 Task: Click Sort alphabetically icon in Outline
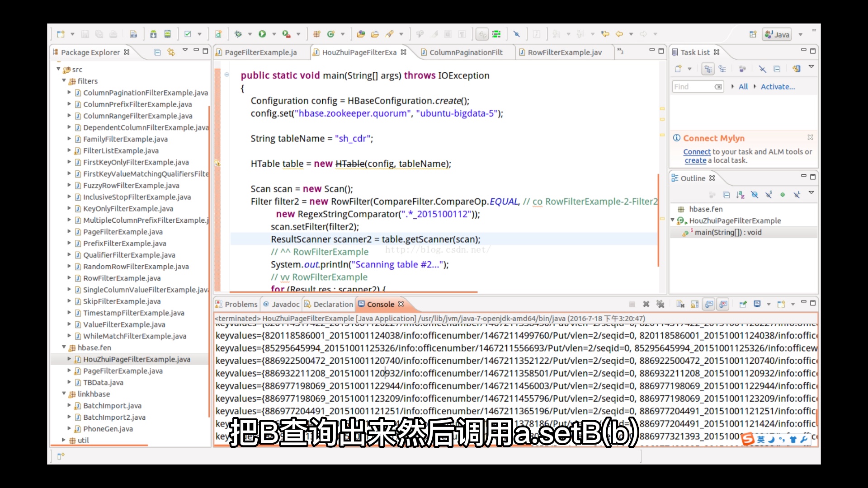740,195
